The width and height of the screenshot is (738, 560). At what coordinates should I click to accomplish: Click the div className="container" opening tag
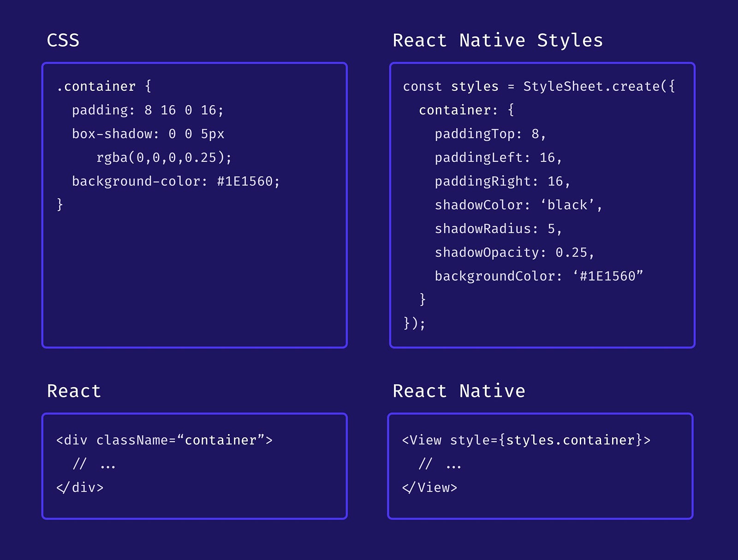[x=164, y=440]
